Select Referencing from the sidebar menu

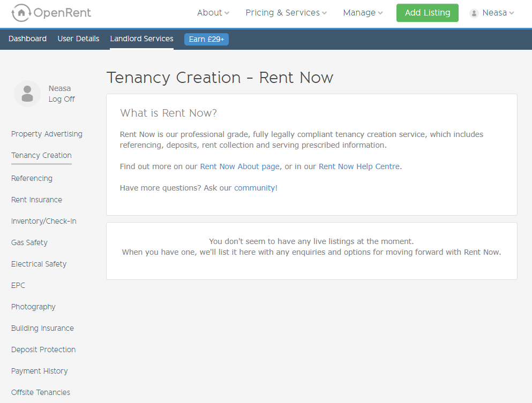32,178
